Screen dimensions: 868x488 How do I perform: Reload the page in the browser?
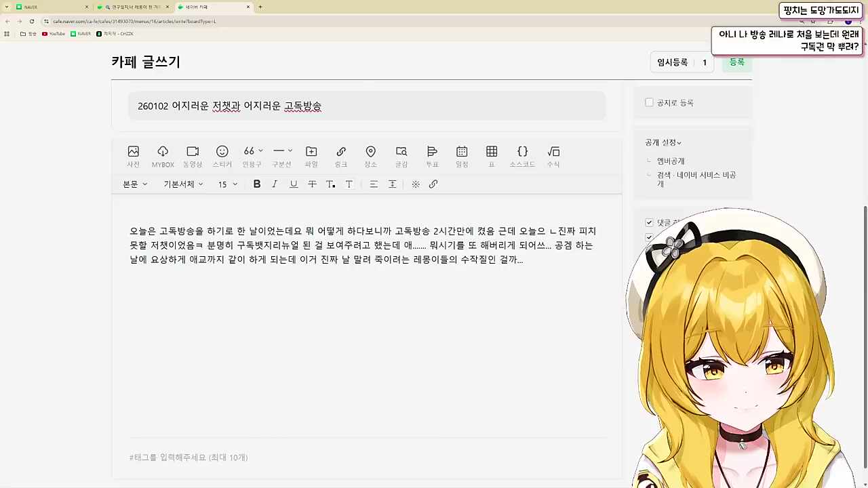(31, 21)
